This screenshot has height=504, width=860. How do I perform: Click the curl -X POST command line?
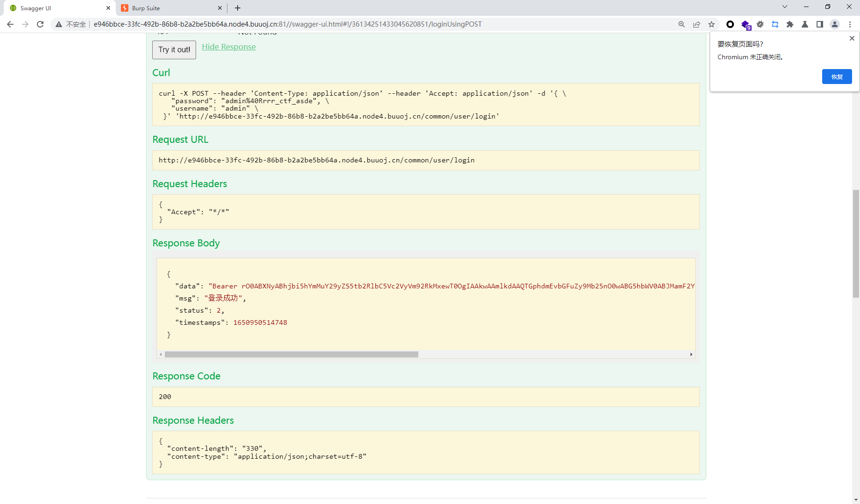click(x=362, y=93)
